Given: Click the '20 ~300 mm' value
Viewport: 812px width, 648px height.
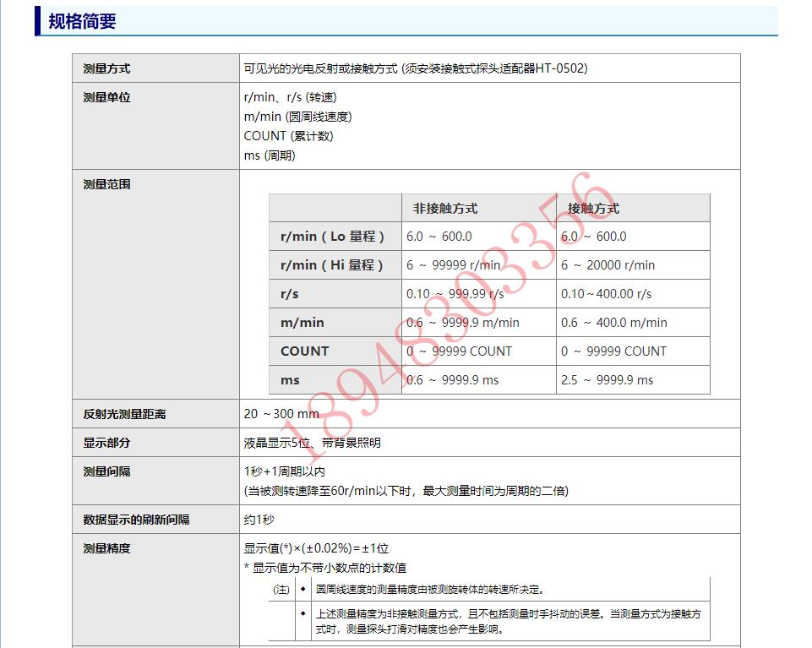Looking at the screenshot, I should pyautogui.click(x=281, y=414).
